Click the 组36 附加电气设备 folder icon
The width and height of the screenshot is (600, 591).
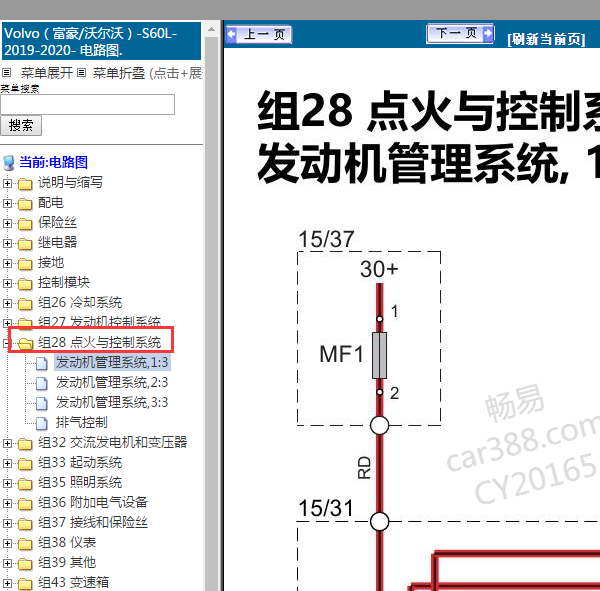pyautogui.click(x=25, y=504)
